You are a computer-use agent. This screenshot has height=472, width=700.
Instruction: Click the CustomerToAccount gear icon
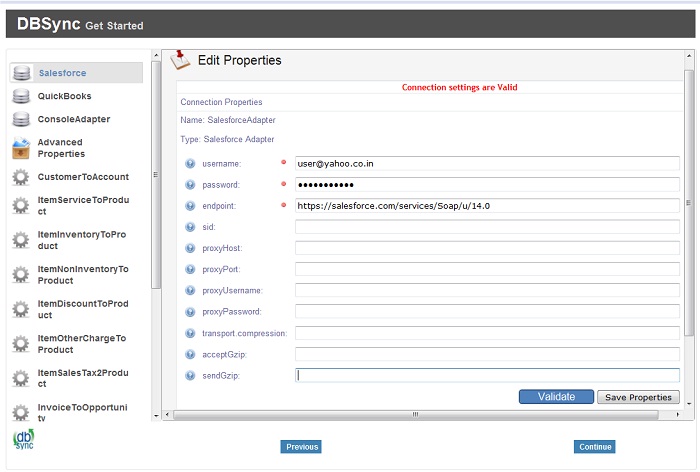(x=22, y=177)
